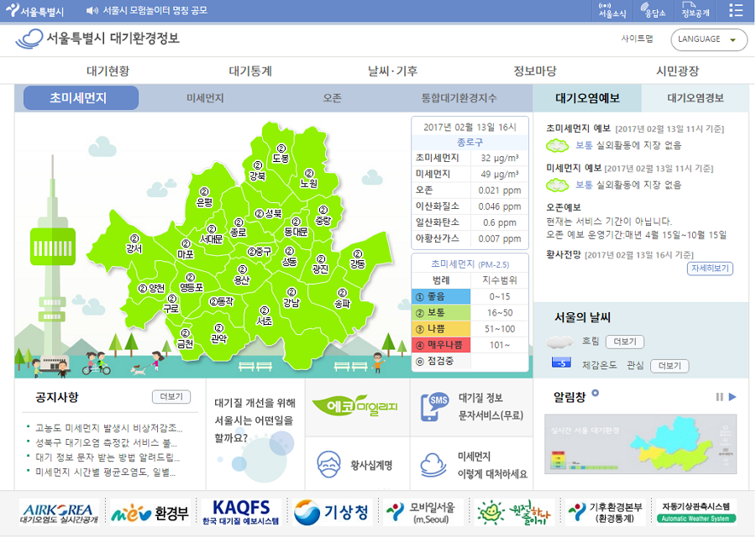Select 강남 district on the map
Screen dimensions: 756x538
point(291,298)
